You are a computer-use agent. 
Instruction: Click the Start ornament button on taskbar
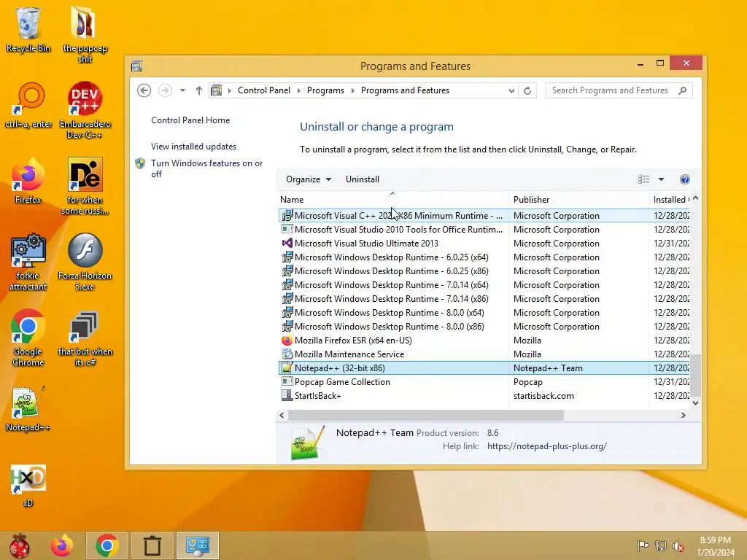(x=19, y=545)
